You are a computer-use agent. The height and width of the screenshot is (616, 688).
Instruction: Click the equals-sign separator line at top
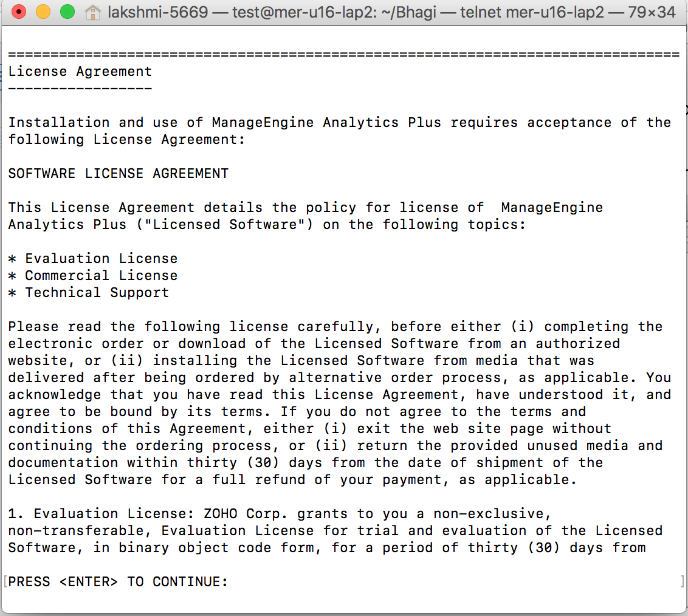(343, 55)
